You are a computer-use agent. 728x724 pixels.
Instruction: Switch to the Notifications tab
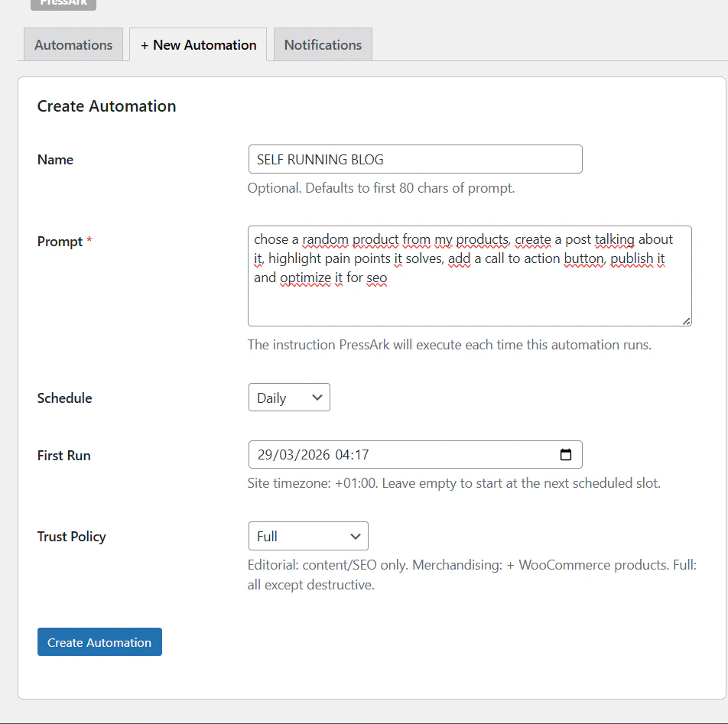(323, 44)
